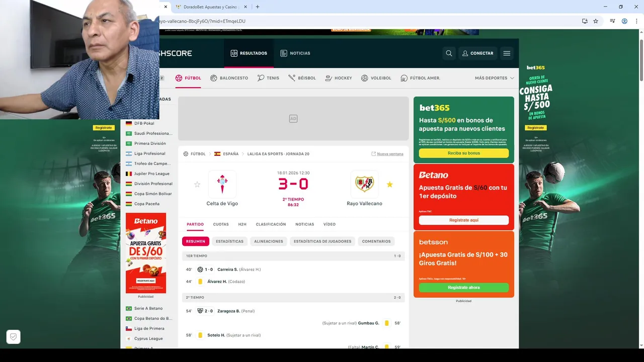The height and width of the screenshot is (362, 644).
Task: Select the BALONCESTO sport tab
Action: click(x=229, y=78)
